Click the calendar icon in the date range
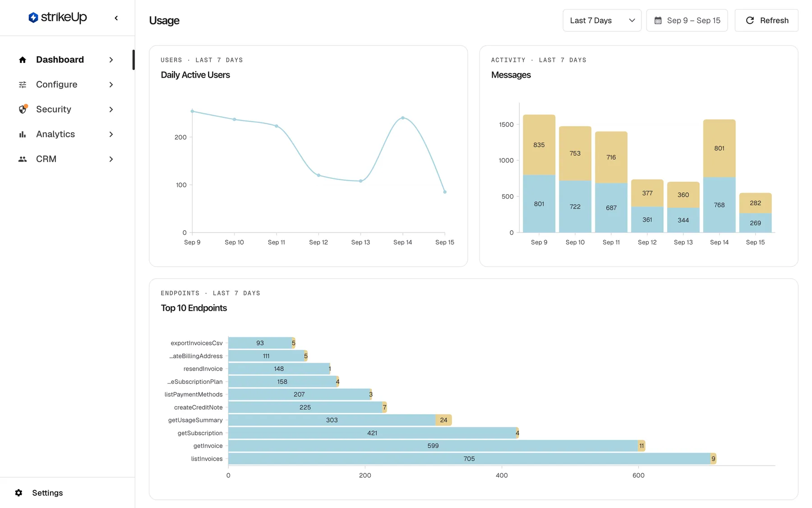The image size is (812, 508). point(658,20)
